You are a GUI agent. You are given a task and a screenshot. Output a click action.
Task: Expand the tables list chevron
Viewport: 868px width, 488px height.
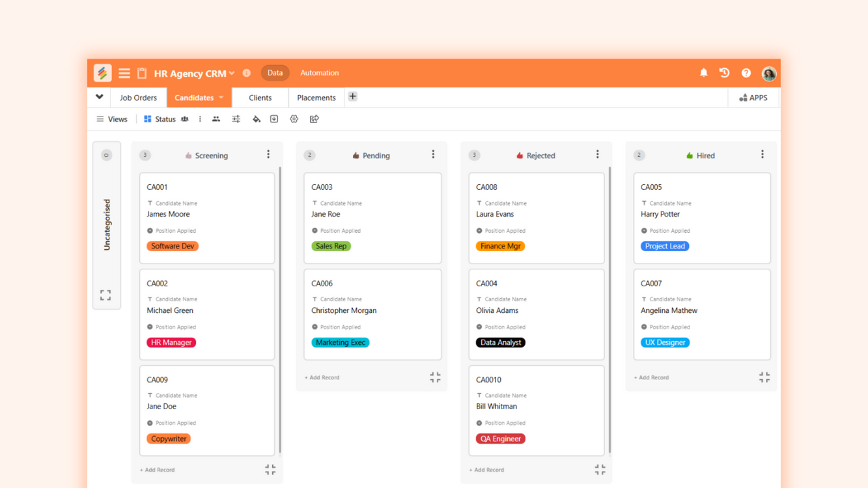[100, 97]
